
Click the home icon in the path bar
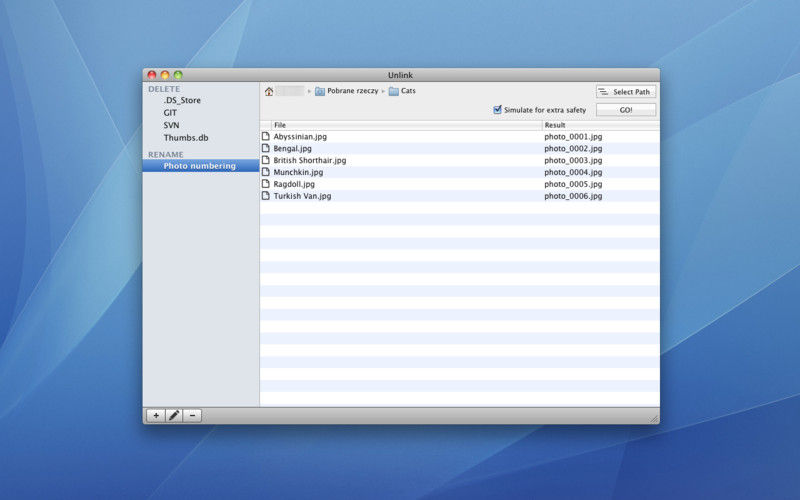pos(269,91)
